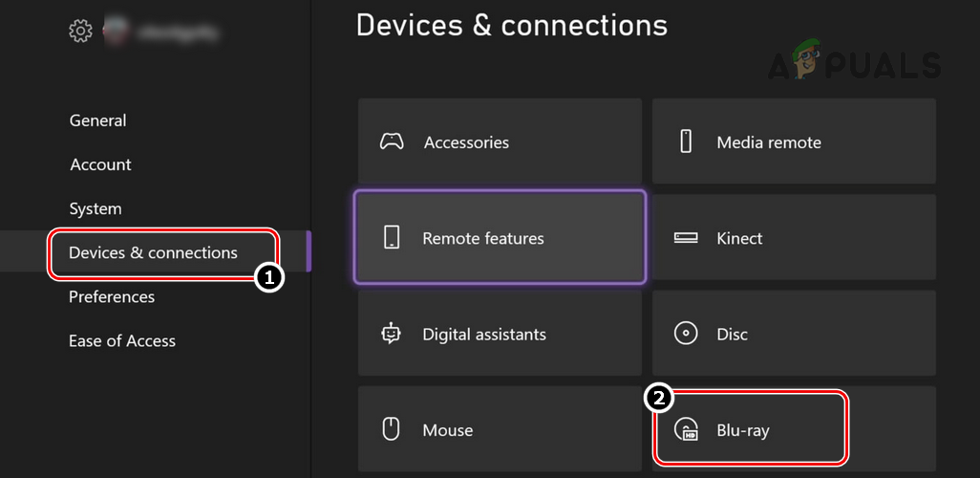
Task: Click the Mouse icon
Action: [391, 429]
